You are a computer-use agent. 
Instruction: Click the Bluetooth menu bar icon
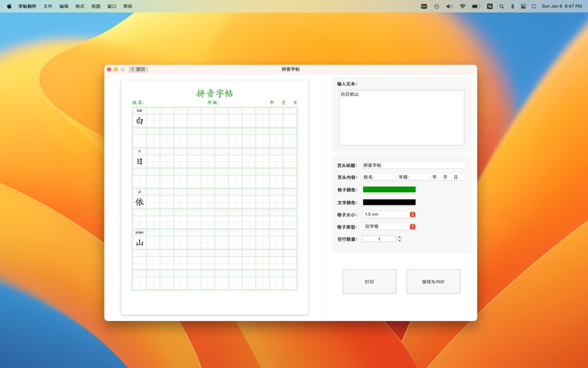[x=512, y=6]
